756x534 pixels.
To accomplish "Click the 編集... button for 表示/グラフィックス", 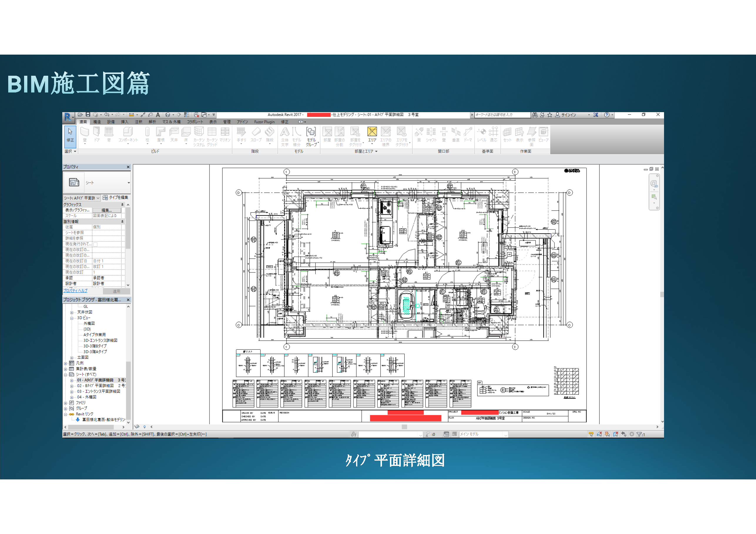I will [x=106, y=210].
